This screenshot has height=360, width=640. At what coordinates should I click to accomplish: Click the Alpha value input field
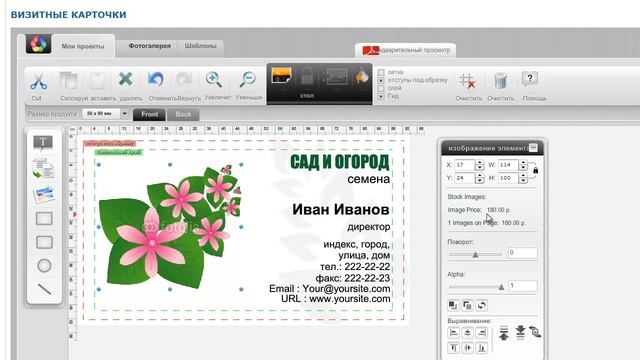pyautogui.click(x=522, y=286)
